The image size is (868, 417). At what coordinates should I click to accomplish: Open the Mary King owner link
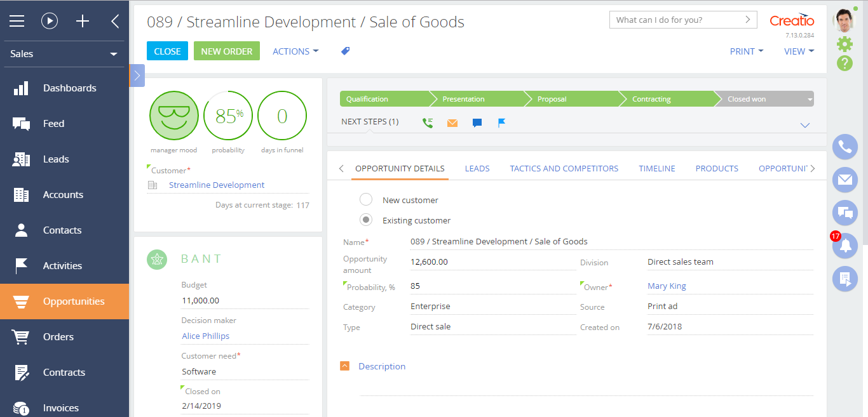tap(667, 286)
